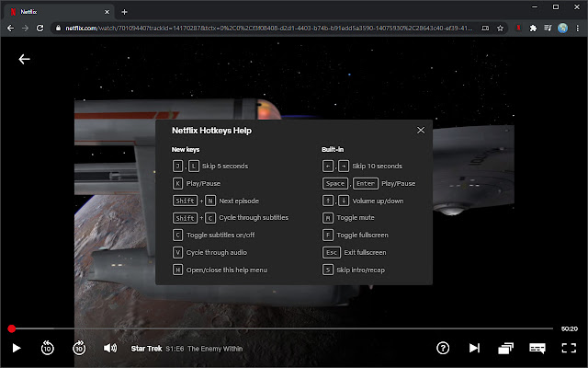
Task: Bookmark this page with the star icon
Action: [500, 29]
